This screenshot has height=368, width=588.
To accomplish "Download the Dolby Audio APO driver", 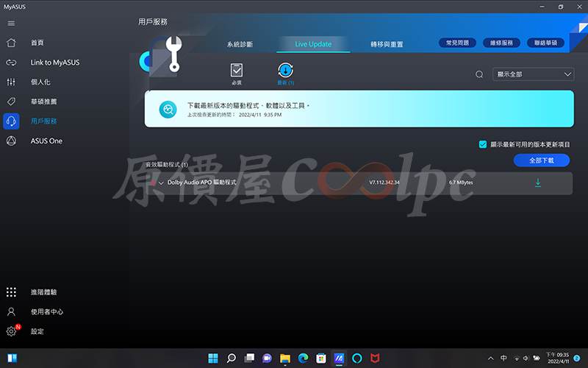I will (x=538, y=183).
